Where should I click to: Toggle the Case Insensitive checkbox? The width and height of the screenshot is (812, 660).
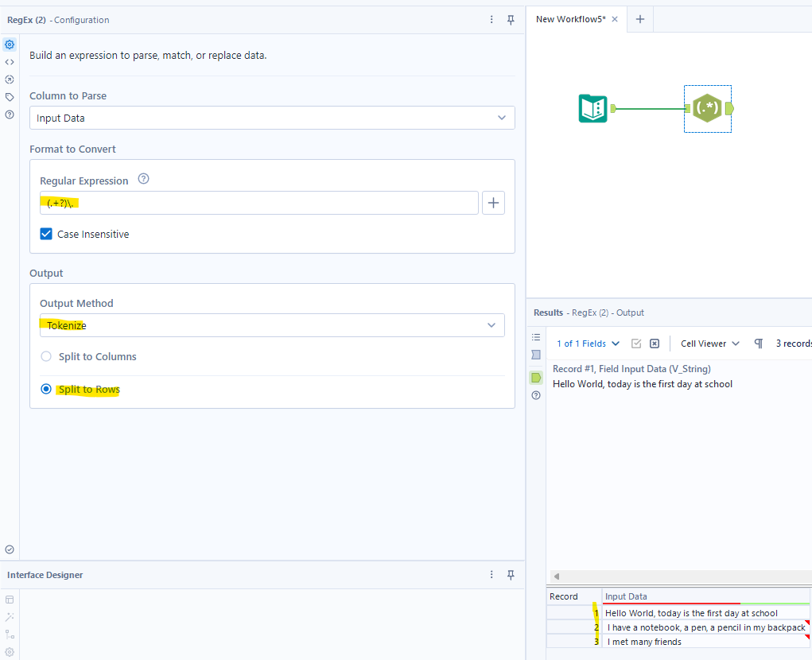[46, 234]
